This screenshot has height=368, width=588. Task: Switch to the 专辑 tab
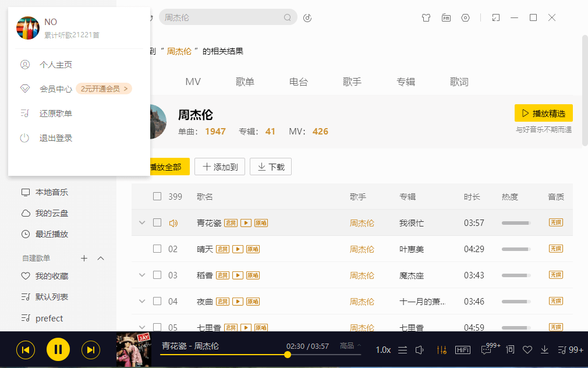click(x=405, y=82)
